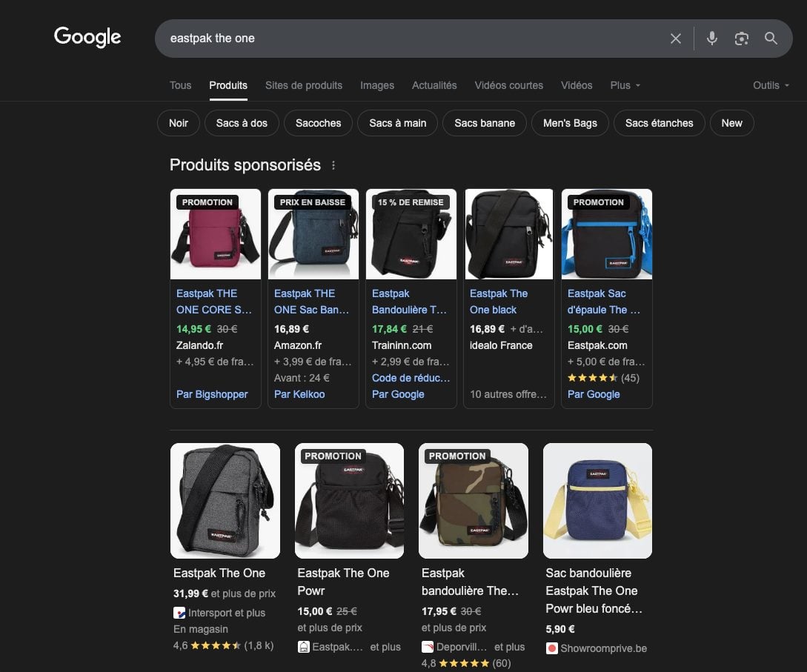Choose the Men's Bags chip

[571, 123]
